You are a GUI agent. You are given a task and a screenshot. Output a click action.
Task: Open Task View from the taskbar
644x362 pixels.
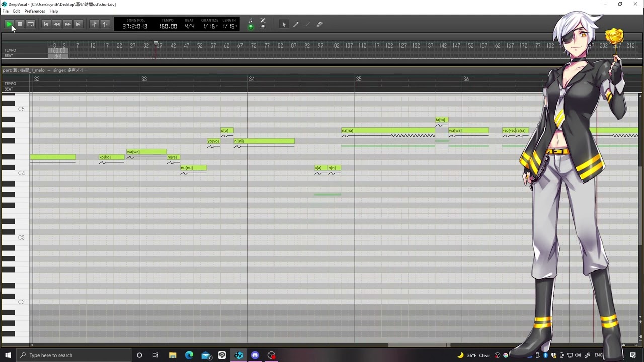coord(155,355)
